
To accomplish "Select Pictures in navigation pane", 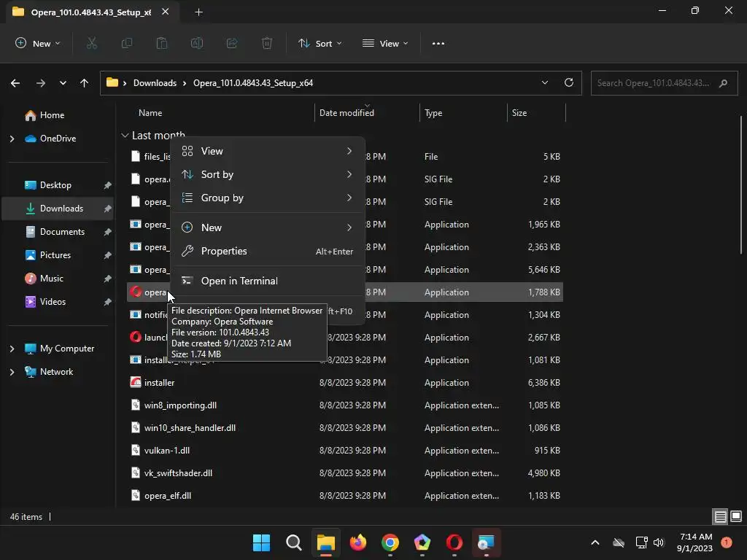I will [x=55, y=255].
